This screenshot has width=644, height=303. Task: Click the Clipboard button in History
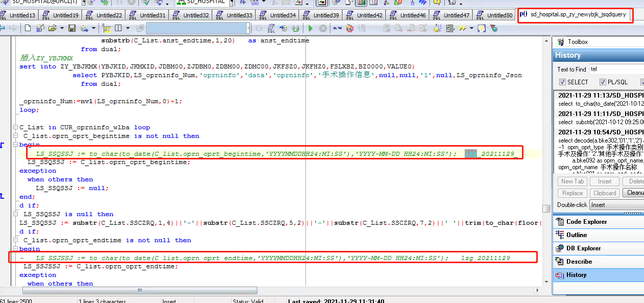605,193
